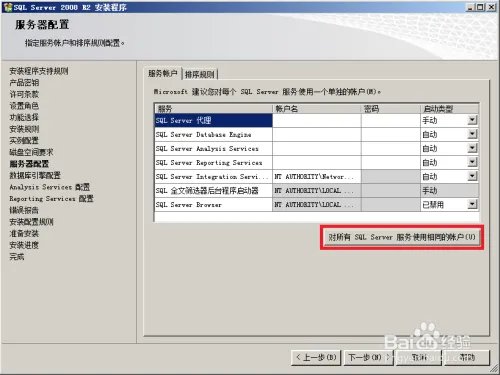The width and height of the screenshot is (500, 375).
Task: Click NT AUTHORITY\Networ... account cell for Integration Services
Action: pos(317,176)
